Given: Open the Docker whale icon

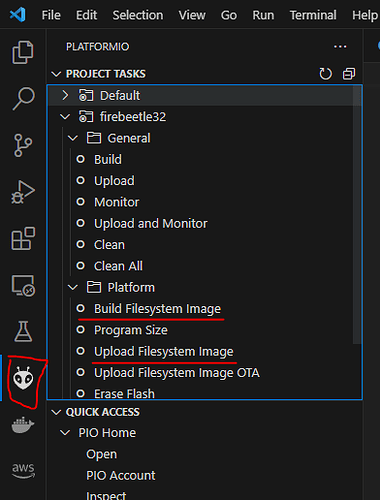Looking at the screenshot, I should [23, 425].
